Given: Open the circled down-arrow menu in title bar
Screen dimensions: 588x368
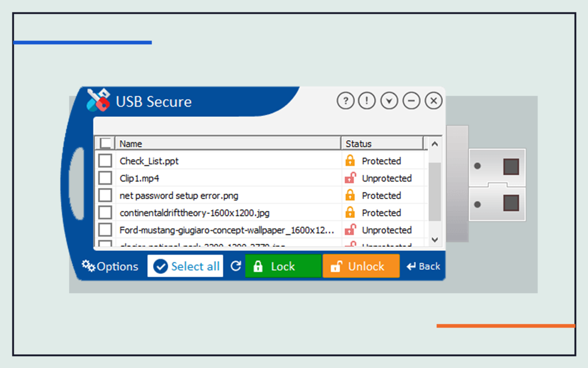Looking at the screenshot, I should 389,100.
